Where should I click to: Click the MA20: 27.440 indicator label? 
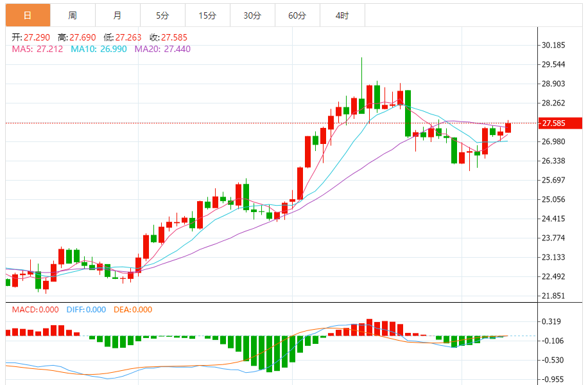pyautogui.click(x=163, y=49)
